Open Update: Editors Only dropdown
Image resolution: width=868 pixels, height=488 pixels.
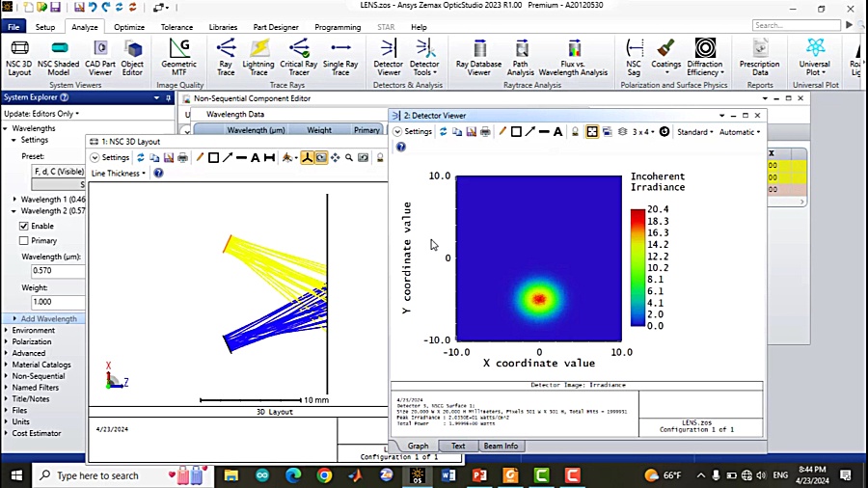click(x=41, y=114)
